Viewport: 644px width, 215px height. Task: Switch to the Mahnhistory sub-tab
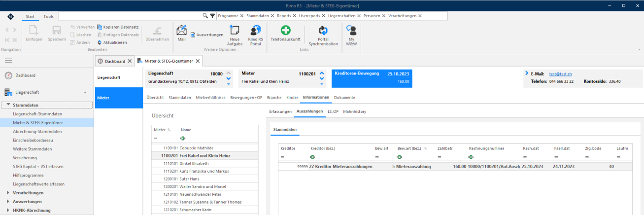point(355,112)
